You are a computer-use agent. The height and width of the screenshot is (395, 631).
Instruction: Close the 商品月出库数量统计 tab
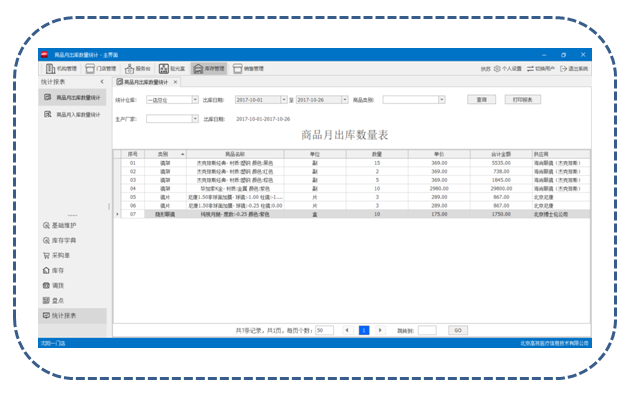(175, 82)
